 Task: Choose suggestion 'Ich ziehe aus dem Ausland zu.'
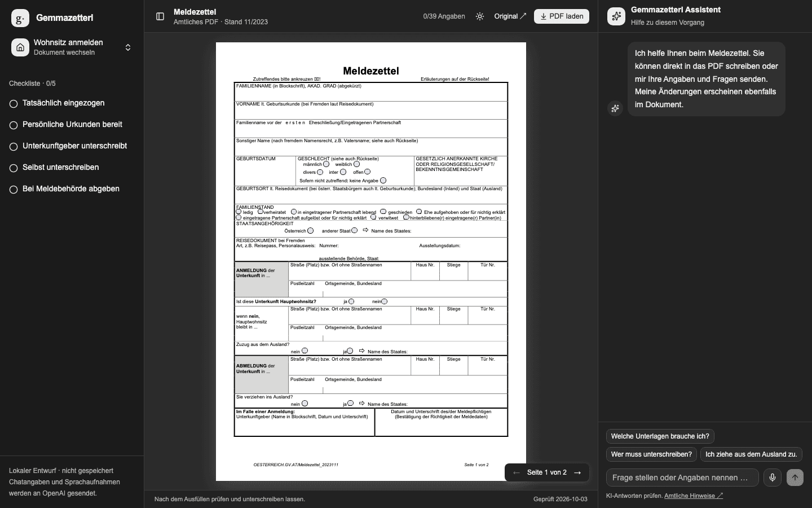(751, 454)
